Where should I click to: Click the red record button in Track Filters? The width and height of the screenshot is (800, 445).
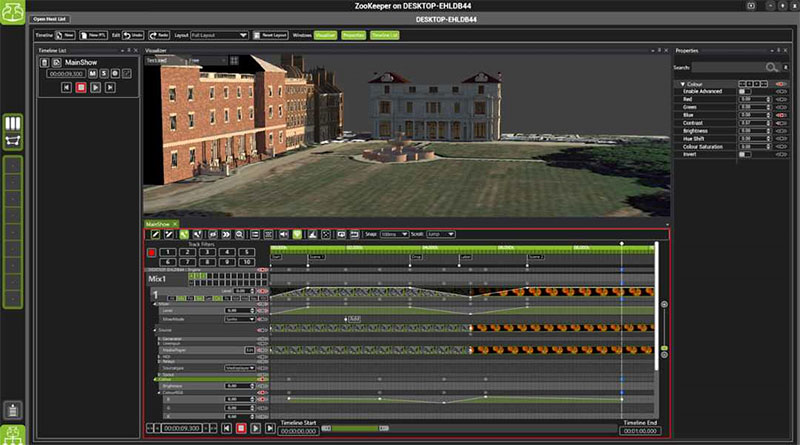click(153, 252)
